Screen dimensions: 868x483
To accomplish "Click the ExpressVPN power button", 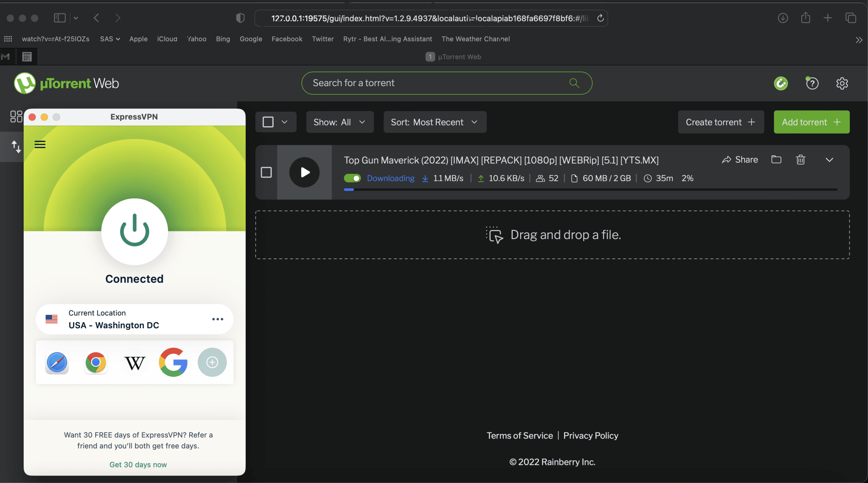I will pyautogui.click(x=135, y=231).
